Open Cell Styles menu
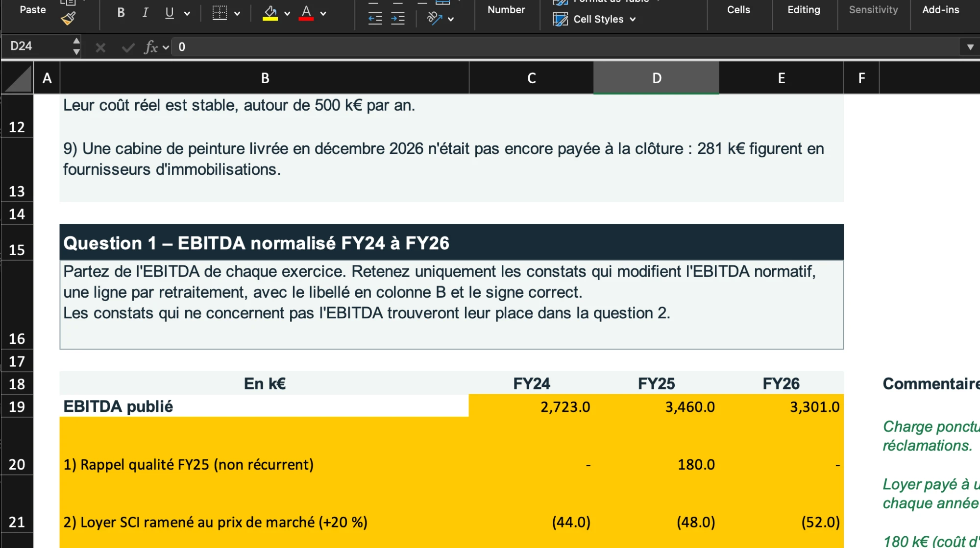 (x=594, y=19)
